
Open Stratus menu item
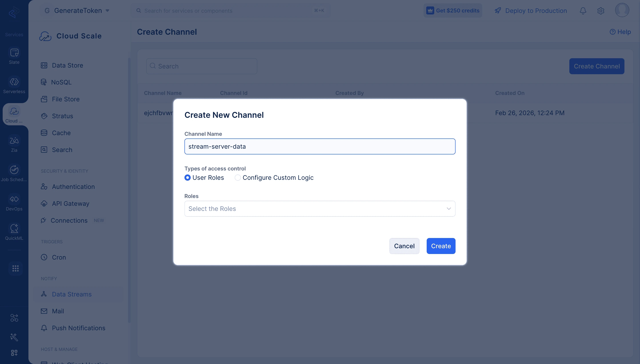pyautogui.click(x=62, y=116)
